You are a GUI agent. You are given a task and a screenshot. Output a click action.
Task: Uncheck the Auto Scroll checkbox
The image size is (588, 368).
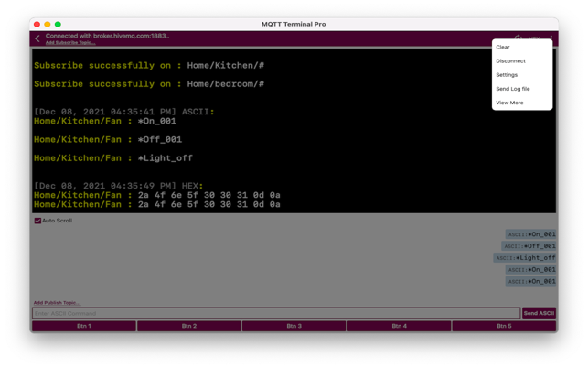point(37,221)
